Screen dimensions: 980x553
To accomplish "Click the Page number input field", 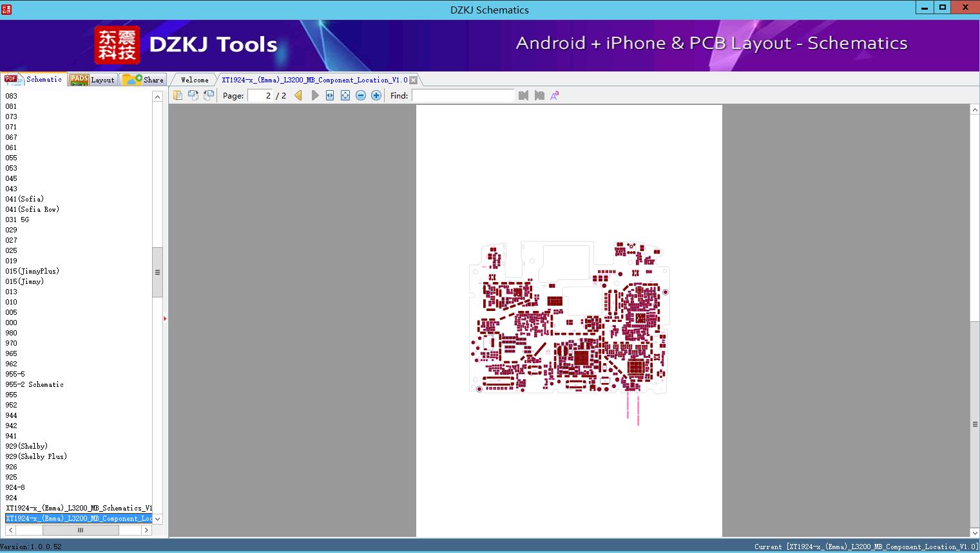I will point(260,95).
